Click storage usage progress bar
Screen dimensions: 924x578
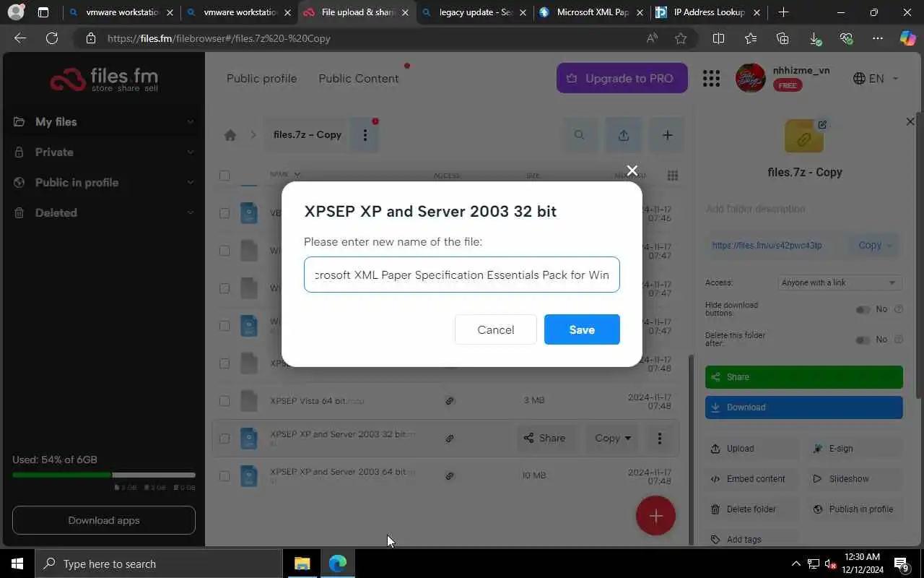(103, 475)
